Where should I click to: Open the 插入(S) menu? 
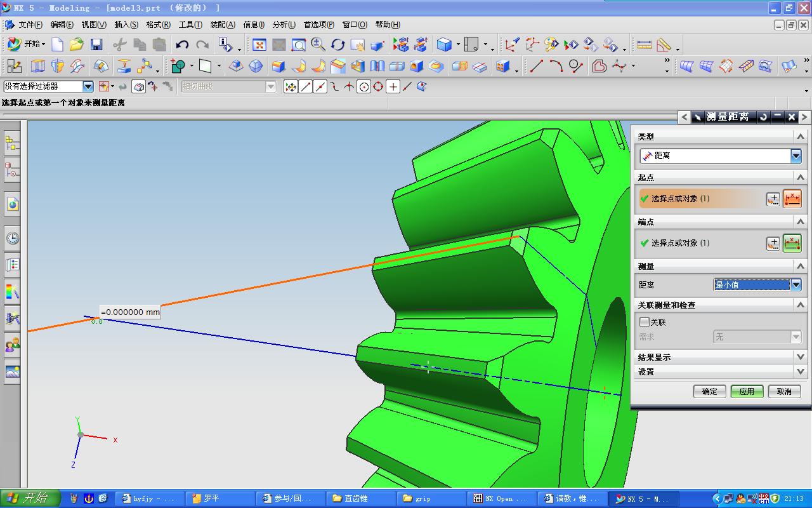(126, 25)
